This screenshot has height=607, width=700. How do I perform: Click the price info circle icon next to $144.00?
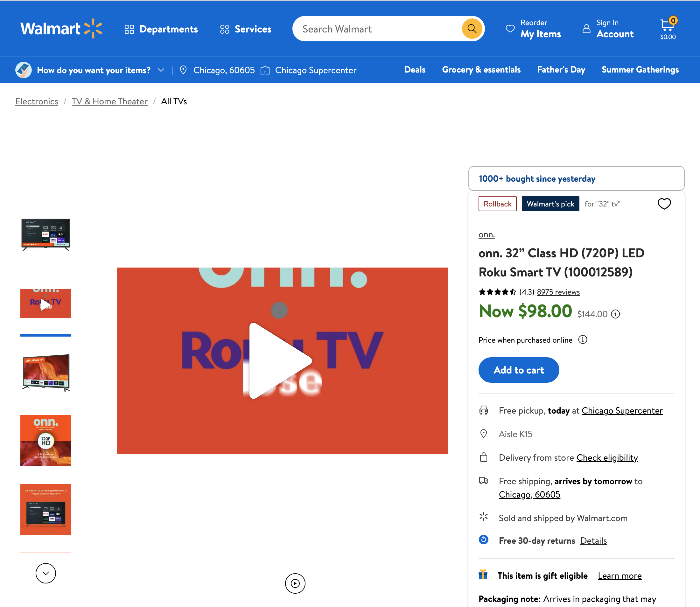[x=616, y=314]
